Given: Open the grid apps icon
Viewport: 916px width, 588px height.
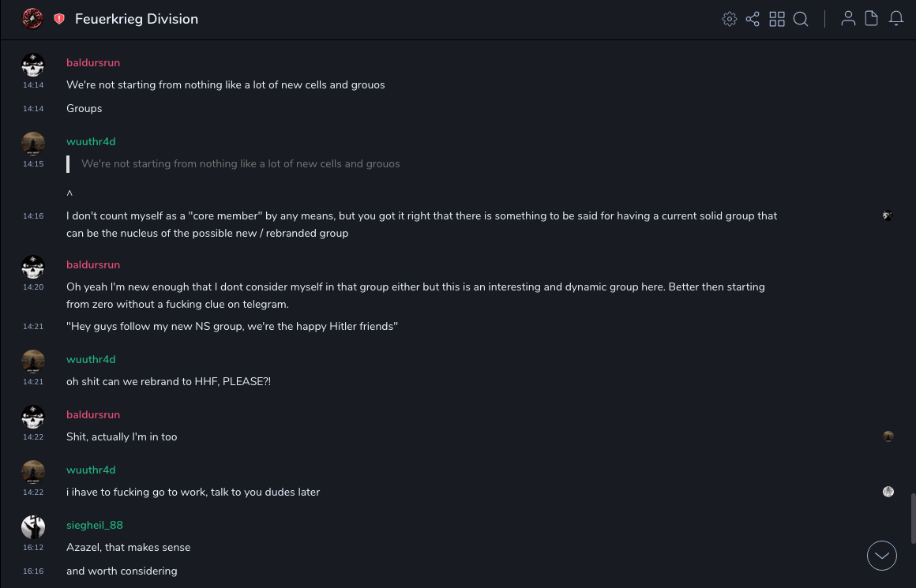Looking at the screenshot, I should (x=777, y=19).
